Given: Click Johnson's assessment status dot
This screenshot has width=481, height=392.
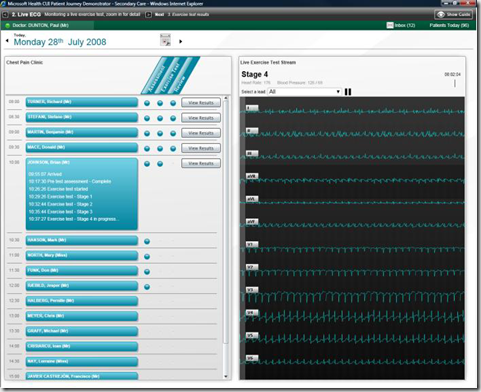Looking at the screenshot, I should pyautogui.click(x=147, y=164).
